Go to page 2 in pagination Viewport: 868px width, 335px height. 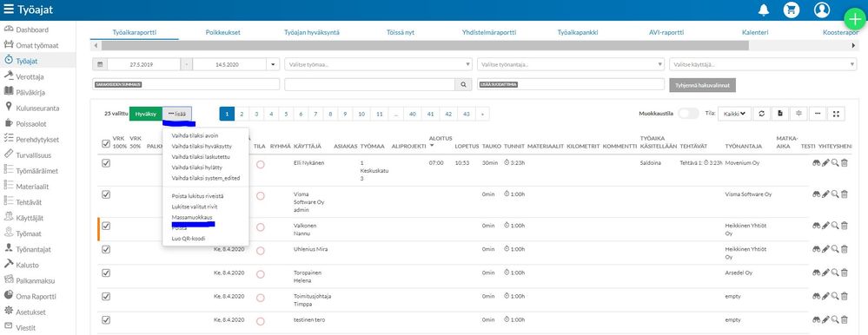click(x=242, y=114)
